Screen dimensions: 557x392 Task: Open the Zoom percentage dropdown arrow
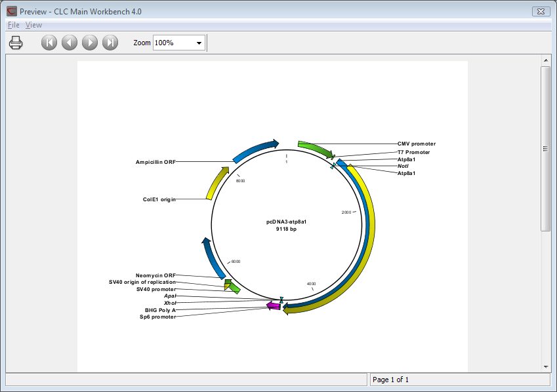(199, 43)
